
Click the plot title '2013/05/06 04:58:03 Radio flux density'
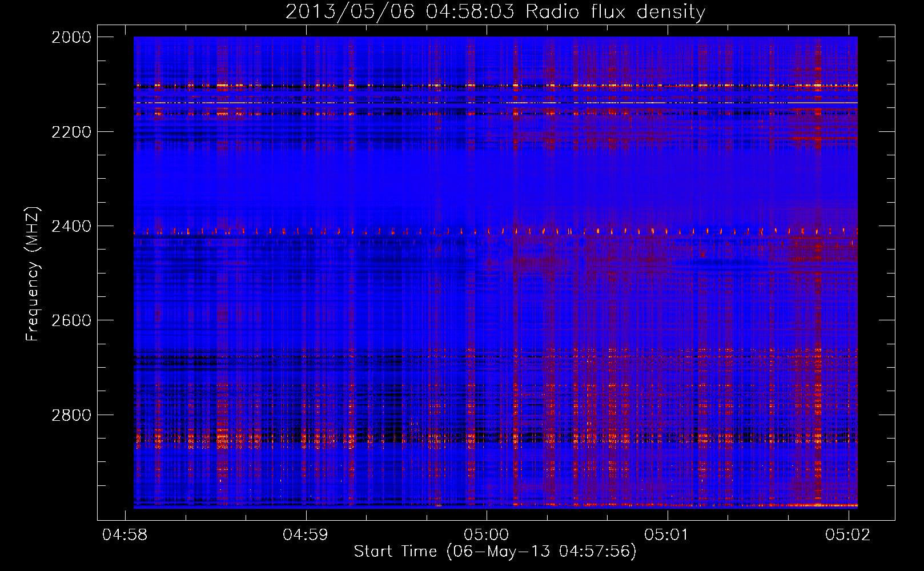495,11
